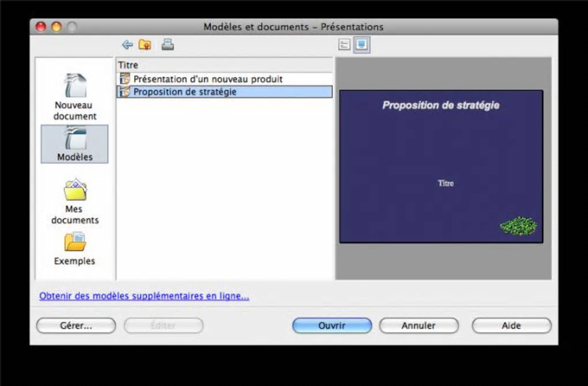This screenshot has height=386, width=588.
Task: Go up one folder level
Action: 145,45
